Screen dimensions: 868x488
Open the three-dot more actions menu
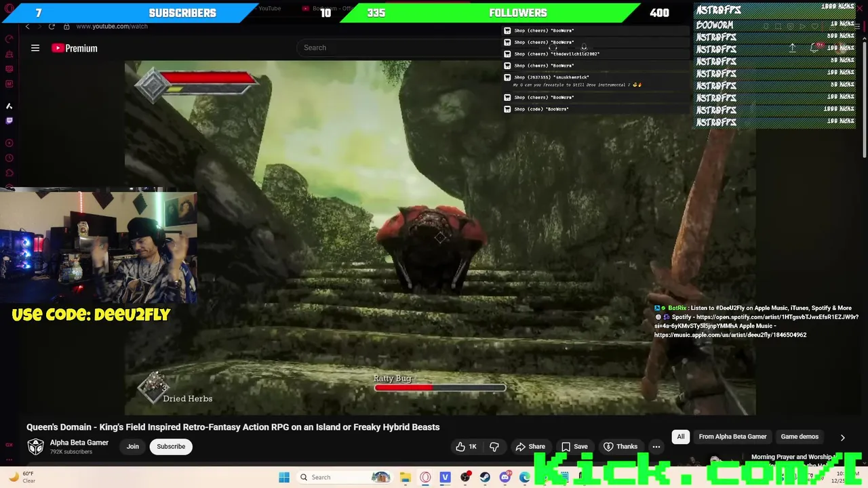coord(656,447)
